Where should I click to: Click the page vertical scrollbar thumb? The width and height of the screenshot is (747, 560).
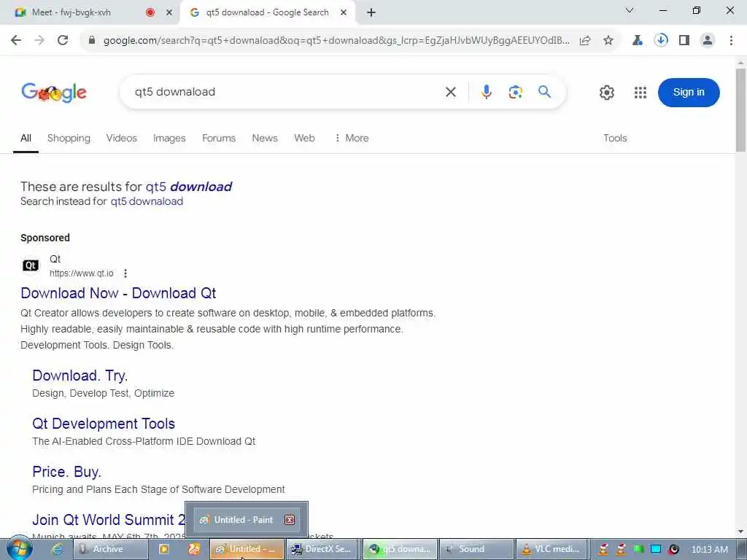pos(740,111)
